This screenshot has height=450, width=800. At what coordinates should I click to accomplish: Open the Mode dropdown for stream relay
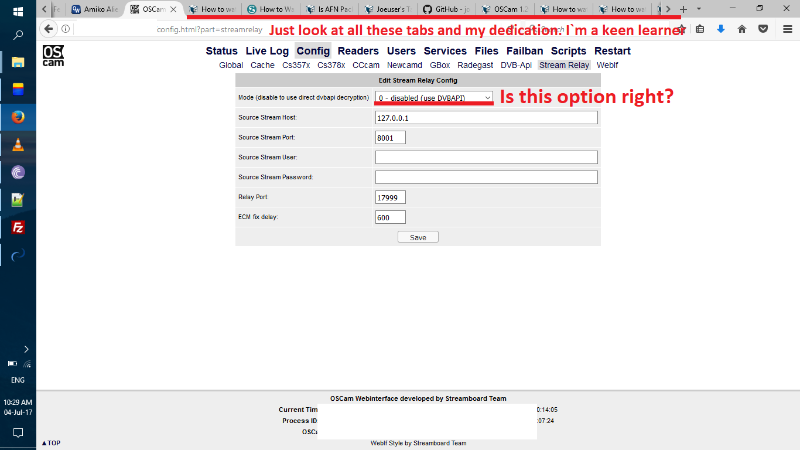[x=434, y=97]
